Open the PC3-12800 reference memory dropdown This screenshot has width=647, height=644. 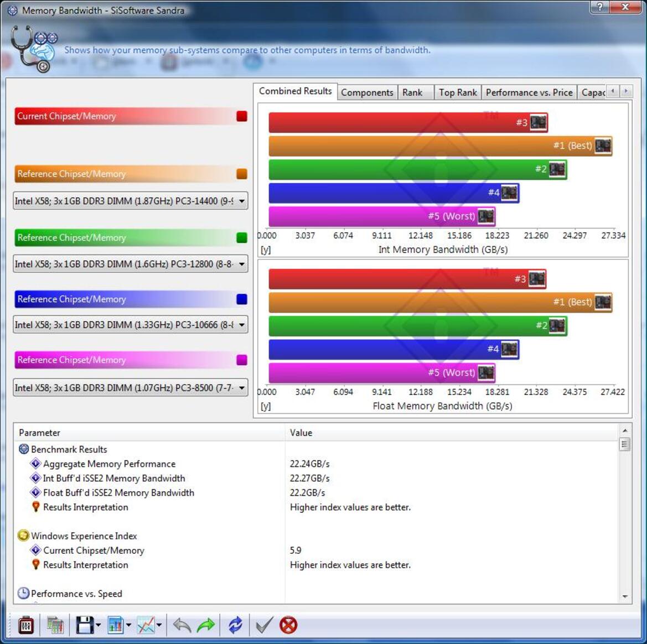(x=131, y=264)
